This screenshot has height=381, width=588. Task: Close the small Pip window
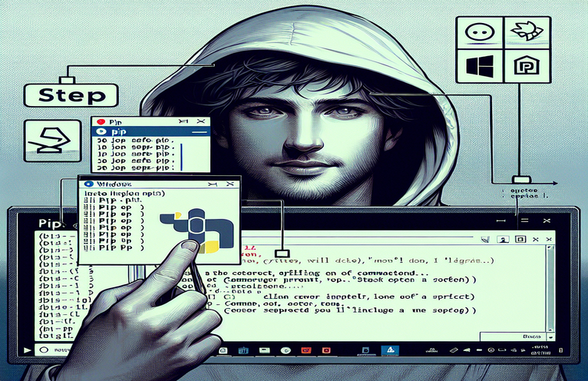click(201, 121)
